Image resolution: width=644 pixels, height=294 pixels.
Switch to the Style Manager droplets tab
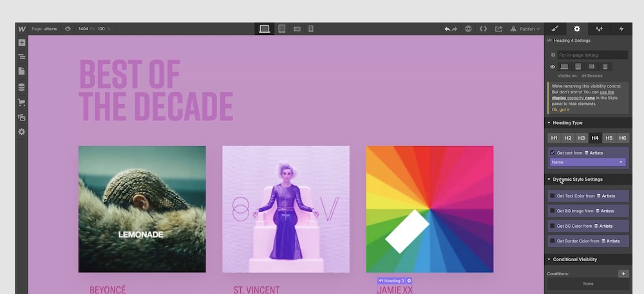(x=599, y=29)
